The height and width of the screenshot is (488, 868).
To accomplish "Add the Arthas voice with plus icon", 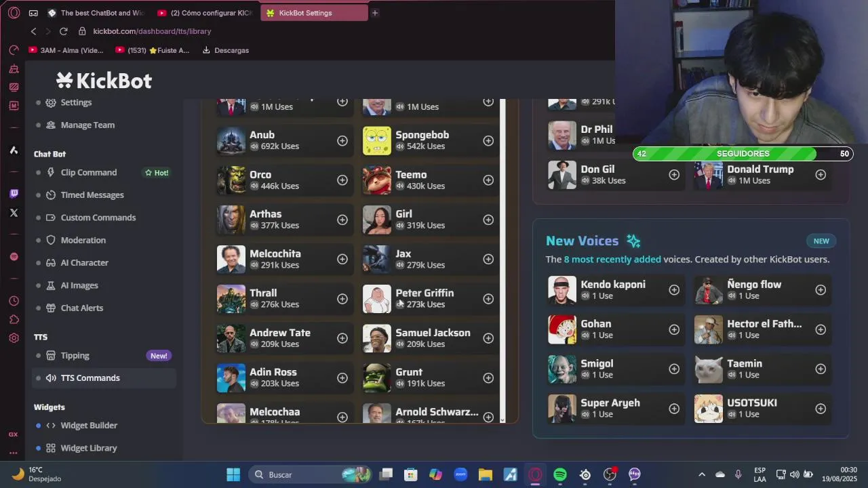I will pos(342,220).
